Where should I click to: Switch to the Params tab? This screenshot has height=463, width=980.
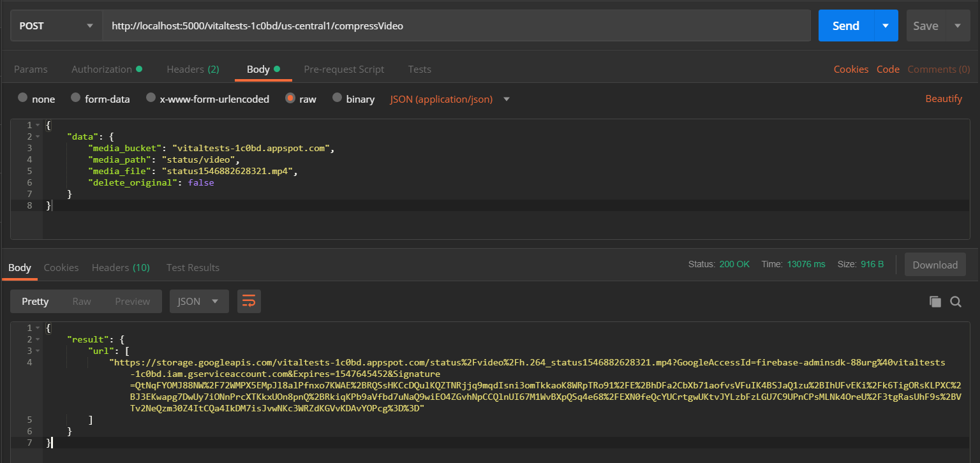pos(31,69)
